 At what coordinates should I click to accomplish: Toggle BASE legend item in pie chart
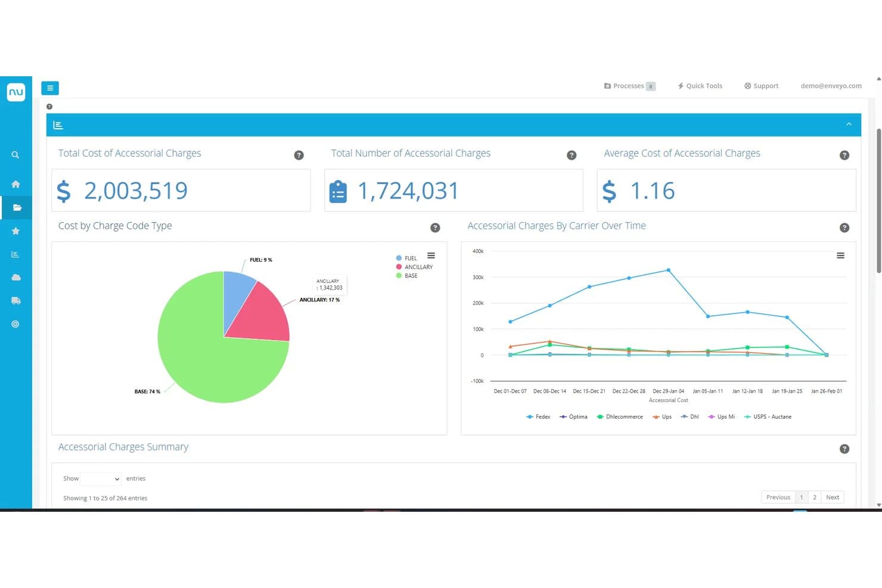[406, 276]
